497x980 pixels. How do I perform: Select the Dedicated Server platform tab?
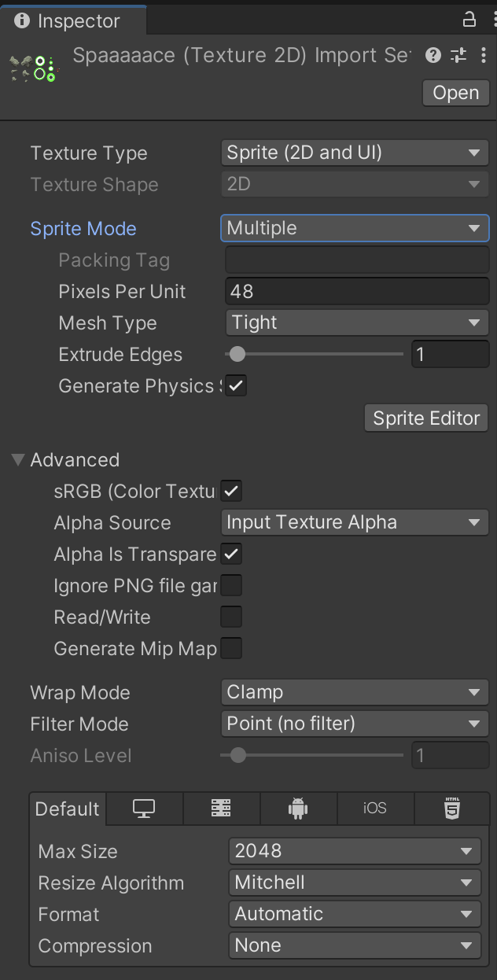221,809
